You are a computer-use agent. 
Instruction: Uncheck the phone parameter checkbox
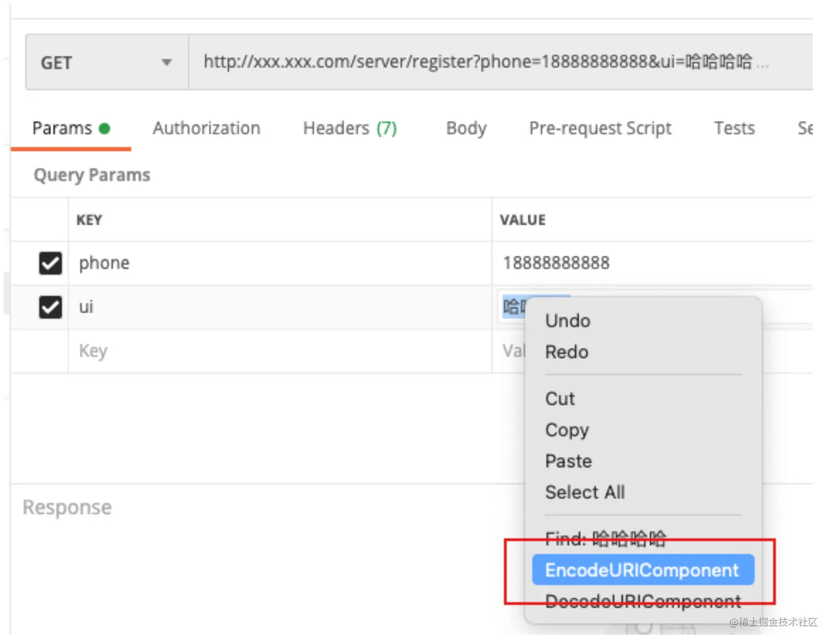(50, 263)
